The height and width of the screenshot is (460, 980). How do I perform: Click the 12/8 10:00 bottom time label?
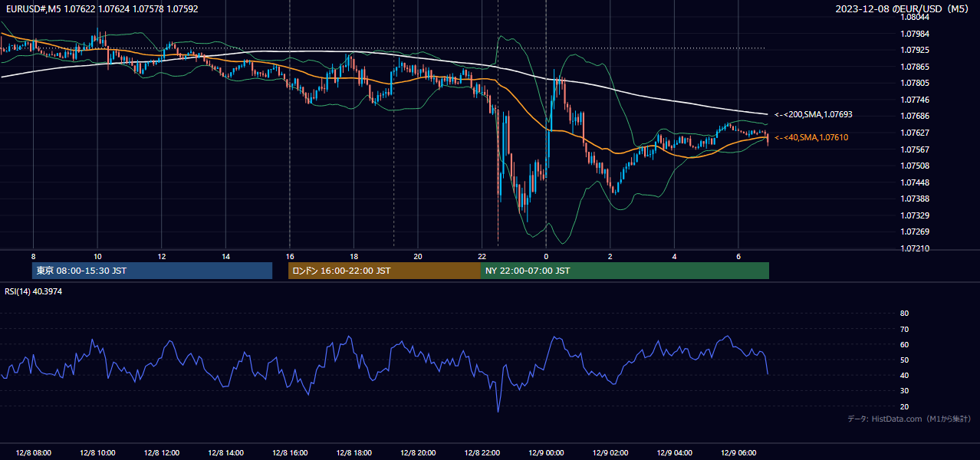tap(97, 453)
